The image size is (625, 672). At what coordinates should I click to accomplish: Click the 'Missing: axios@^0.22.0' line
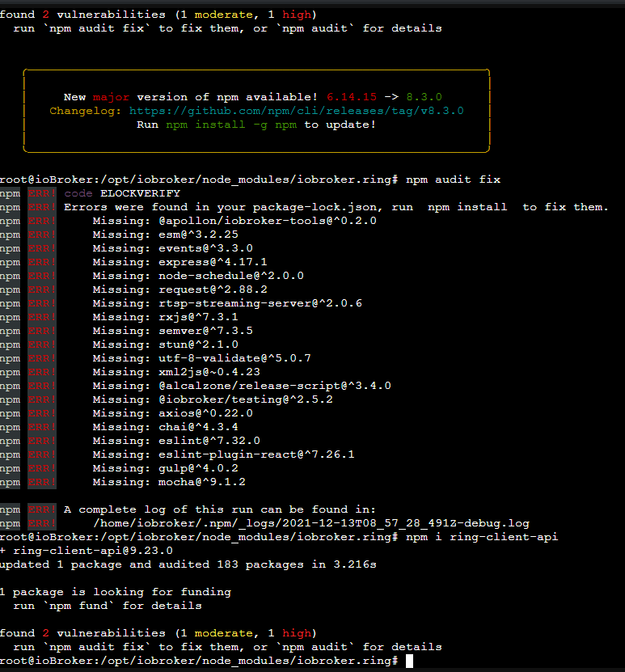[173, 413]
